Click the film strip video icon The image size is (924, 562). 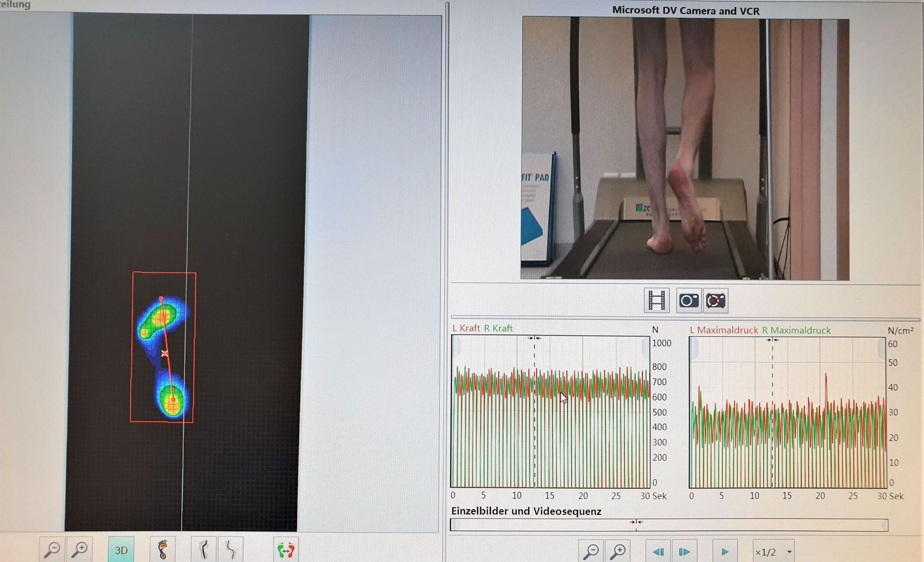pos(656,301)
